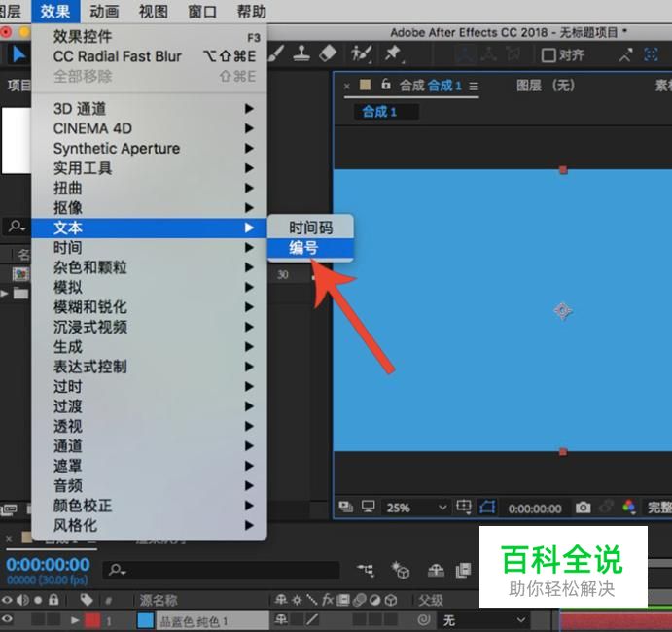The width and height of the screenshot is (672, 632).
Task: Expand the 风格化 submenu
Action: pyautogui.click(x=149, y=525)
